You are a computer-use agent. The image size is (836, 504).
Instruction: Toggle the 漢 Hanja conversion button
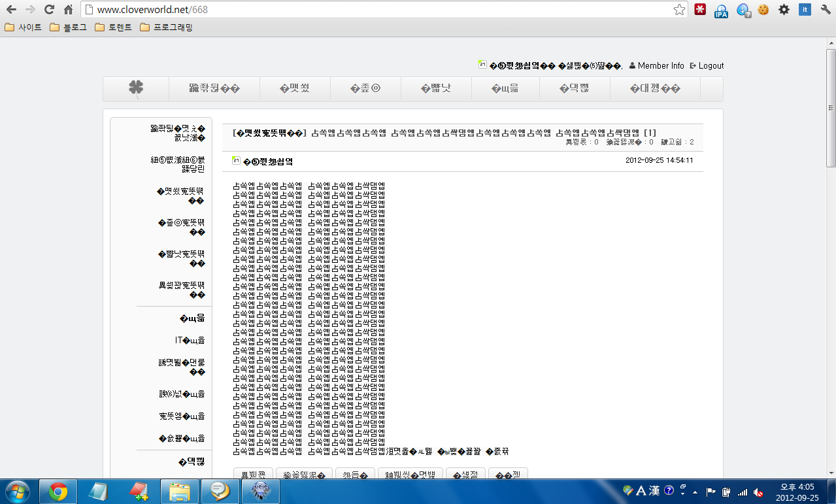point(654,491)
